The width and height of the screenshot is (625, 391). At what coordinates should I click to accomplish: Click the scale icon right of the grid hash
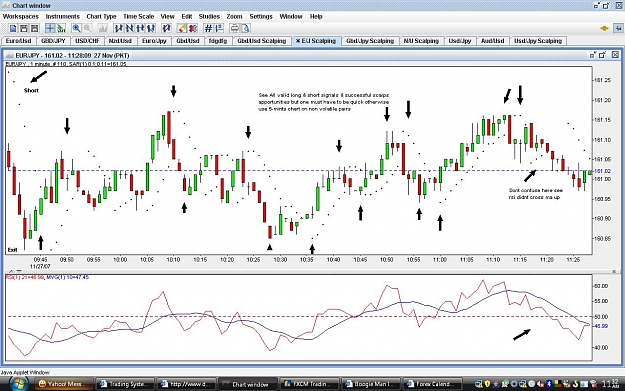point(219,28)
